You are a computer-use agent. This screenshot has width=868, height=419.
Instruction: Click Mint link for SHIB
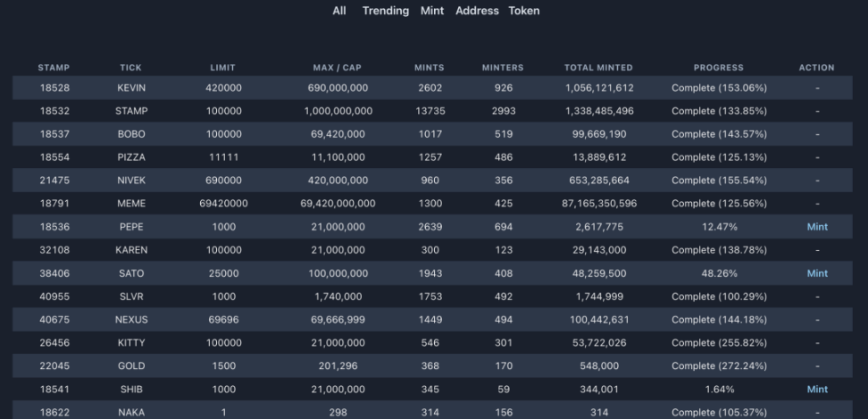tap(817, 390)
